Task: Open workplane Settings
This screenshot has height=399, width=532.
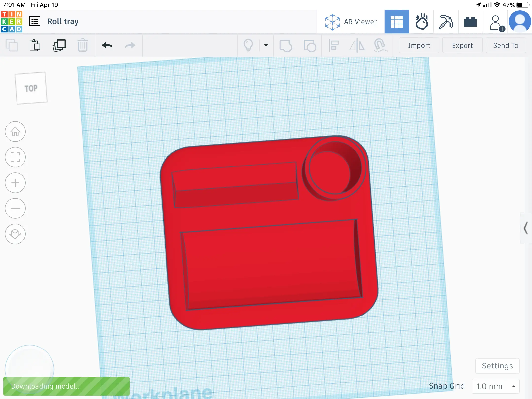Action: coord(497,366)
